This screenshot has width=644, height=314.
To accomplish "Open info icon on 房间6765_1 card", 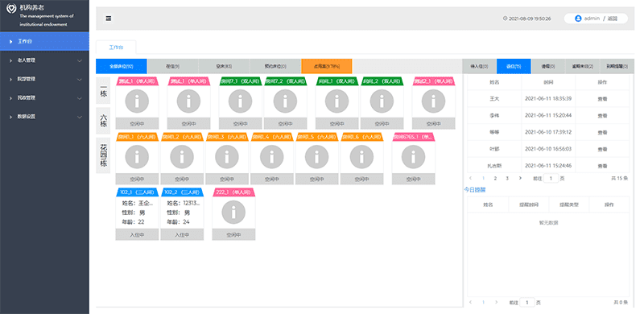I will [x=413, y=156].
